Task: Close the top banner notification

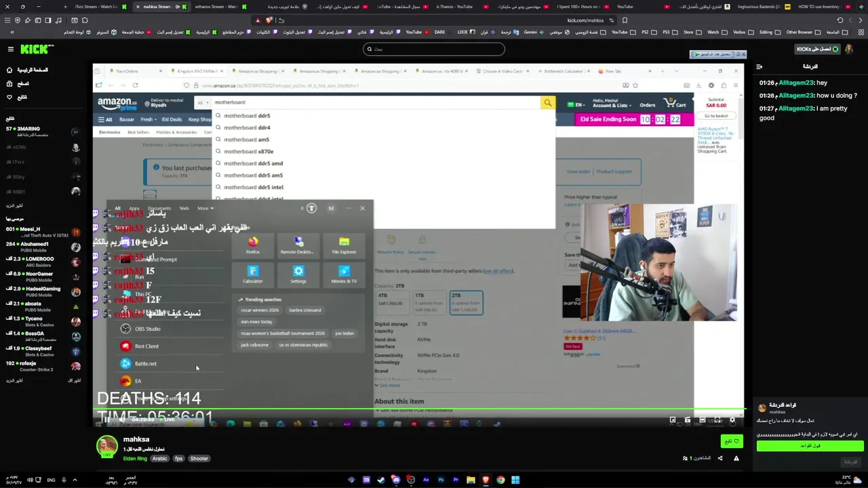Action: click(x=743, y=54)
